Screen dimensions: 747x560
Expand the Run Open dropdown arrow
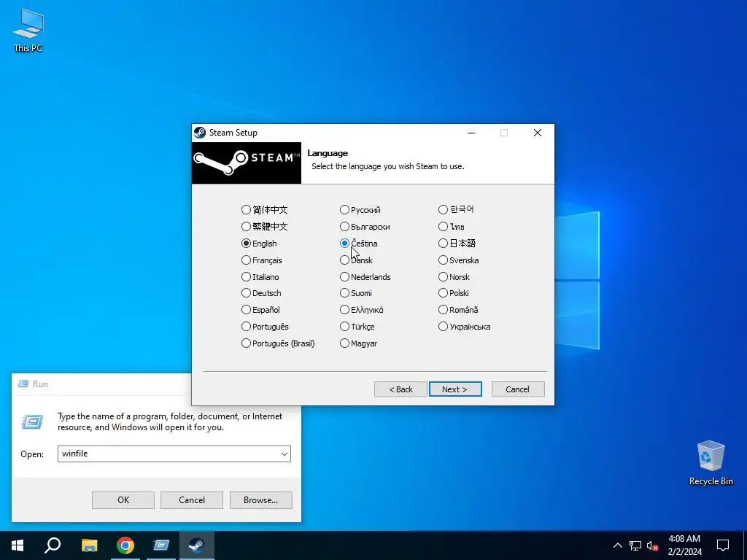coord(284,454)
